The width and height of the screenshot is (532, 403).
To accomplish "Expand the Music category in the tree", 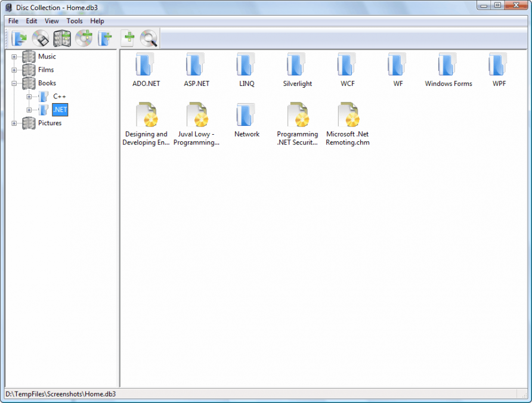I will coord(13,57).
